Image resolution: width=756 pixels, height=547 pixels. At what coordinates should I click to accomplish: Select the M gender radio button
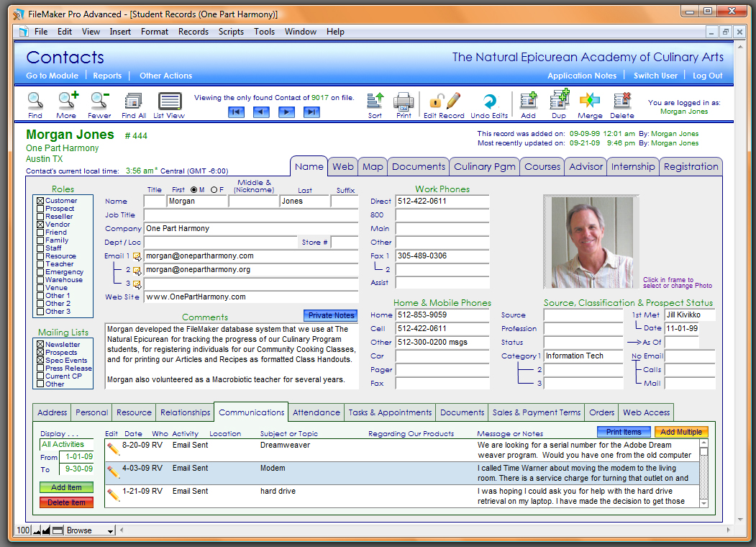pos(193,190)
